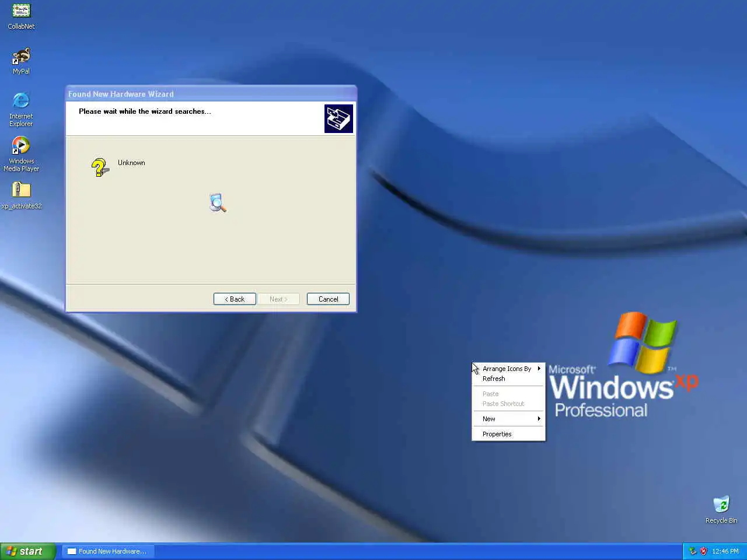Click the greyed-out Paste menu entry
This screenshot has height=560, width=747.
coord(508,394)
